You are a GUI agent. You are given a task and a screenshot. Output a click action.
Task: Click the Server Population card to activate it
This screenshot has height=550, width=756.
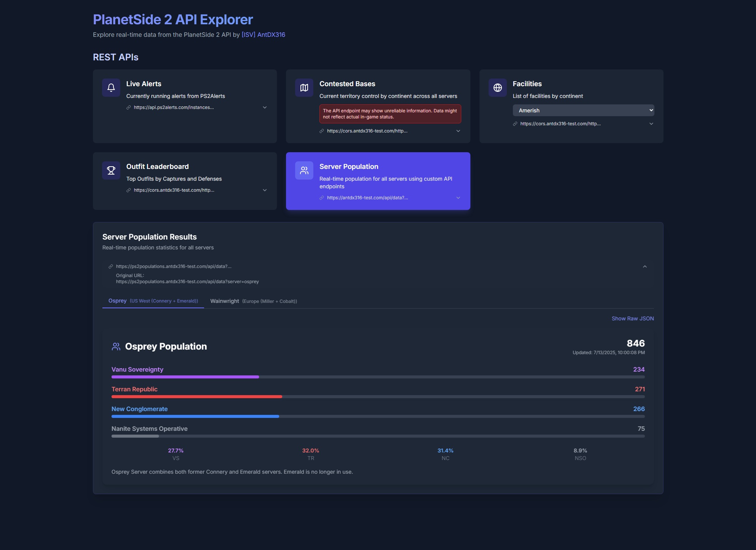378,181
